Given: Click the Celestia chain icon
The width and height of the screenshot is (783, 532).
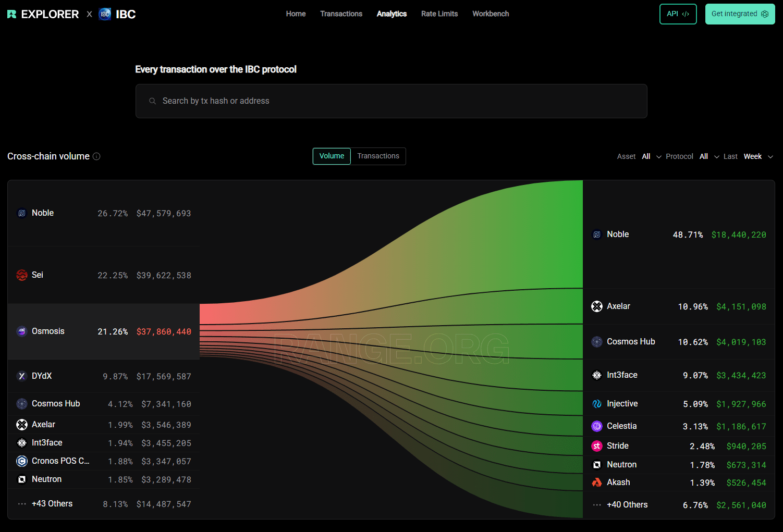Looking at the screenshot, I should point(597,426).
